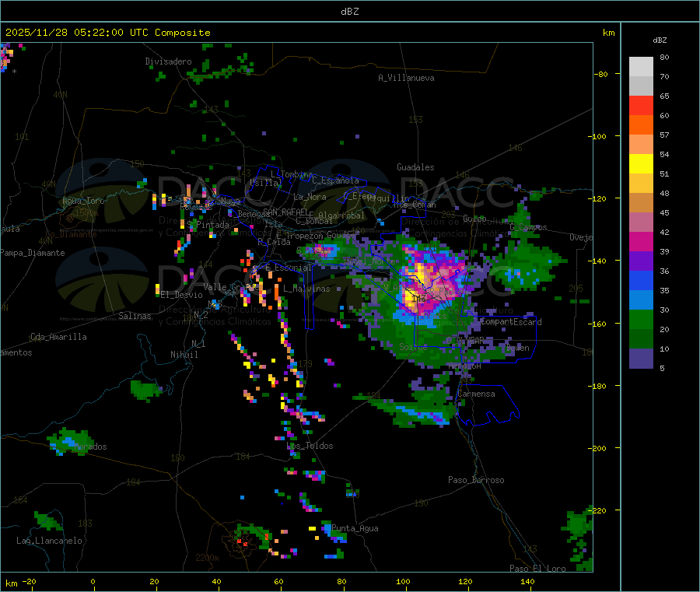Select the slate purple 5-10 dBZ legend swatch
Image resolution: width=700 pixels, height=592 pixels.
click(x=641, y=358)
